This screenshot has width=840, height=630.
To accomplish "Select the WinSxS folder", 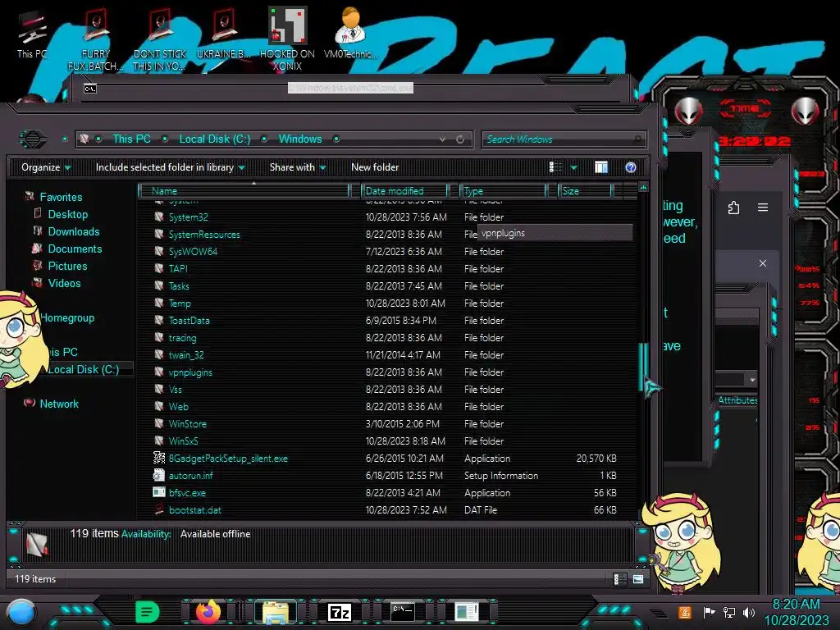I will tap(183, 441).
